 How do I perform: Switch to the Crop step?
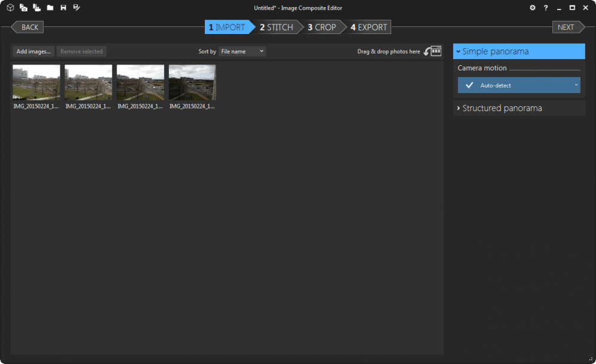coord(323,27)
